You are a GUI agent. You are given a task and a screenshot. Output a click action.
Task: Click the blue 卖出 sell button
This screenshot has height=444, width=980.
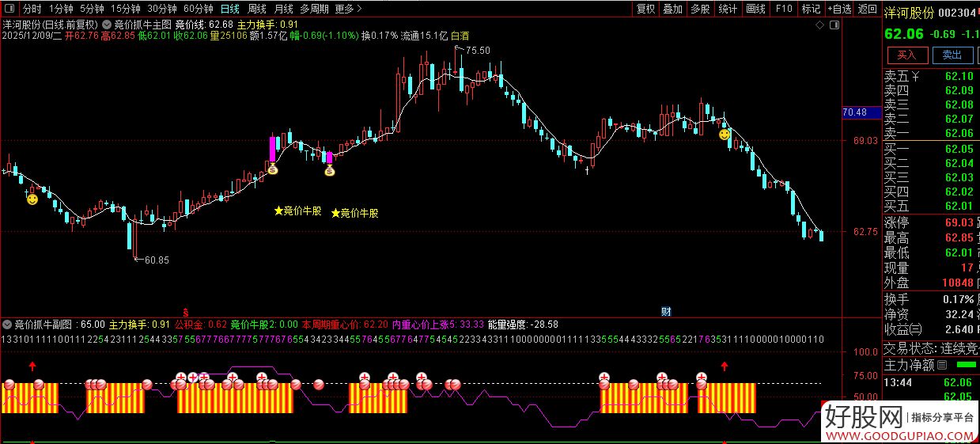(952, 55)
